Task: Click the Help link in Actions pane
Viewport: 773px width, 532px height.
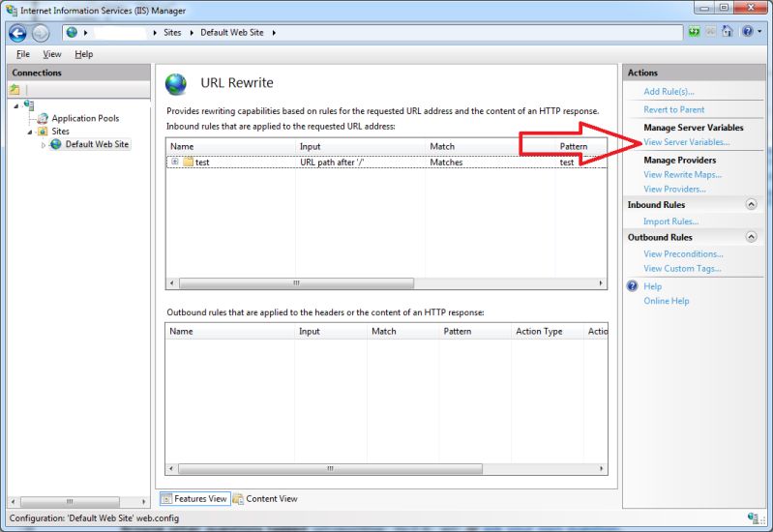Action: click(x=652, y=286)
